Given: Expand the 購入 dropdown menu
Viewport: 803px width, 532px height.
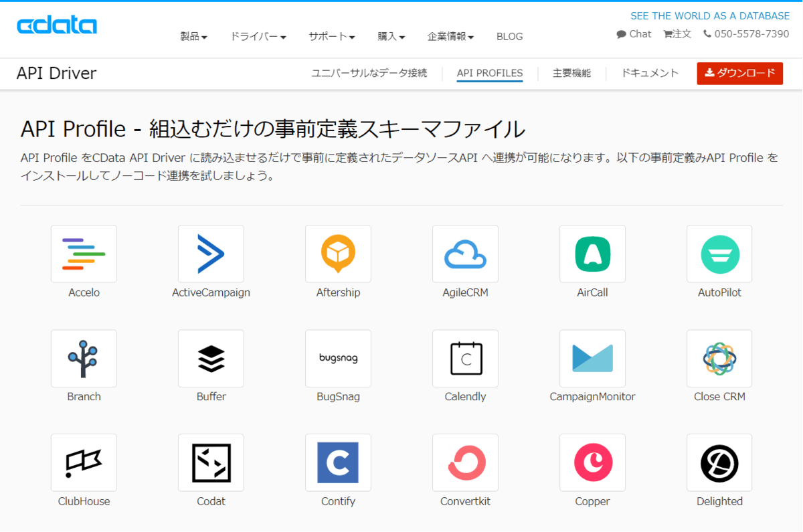Looking at the screenshot, I should point(391,37).
